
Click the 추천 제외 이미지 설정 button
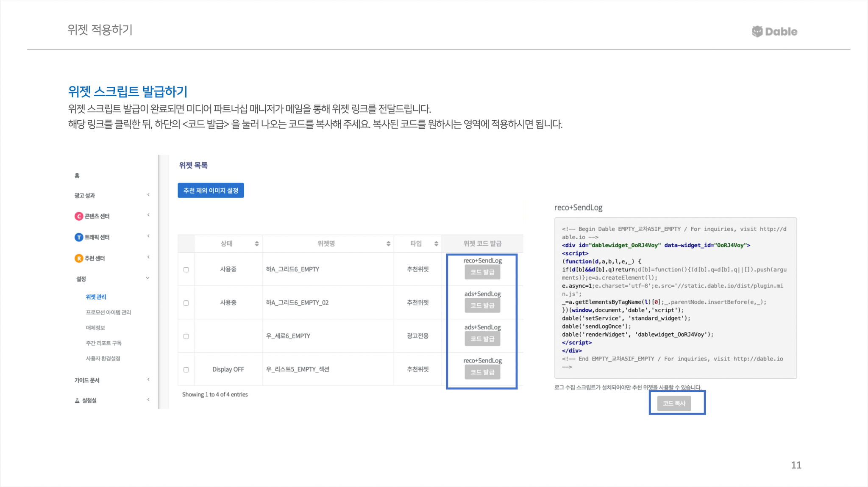pyautogui.click(x=211, y=191)
